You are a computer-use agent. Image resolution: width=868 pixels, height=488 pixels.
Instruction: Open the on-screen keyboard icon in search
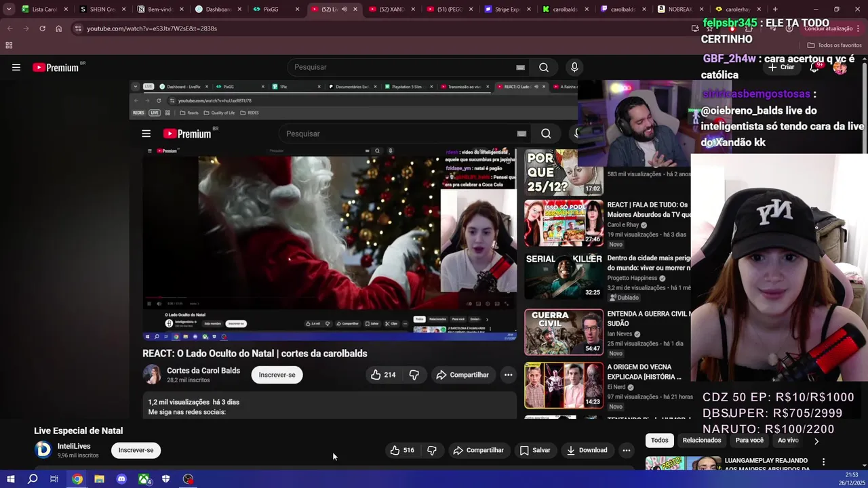coord(520,67)
